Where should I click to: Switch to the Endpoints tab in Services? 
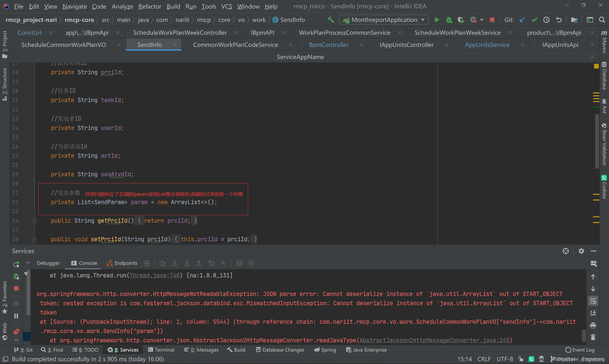point(126,263)
